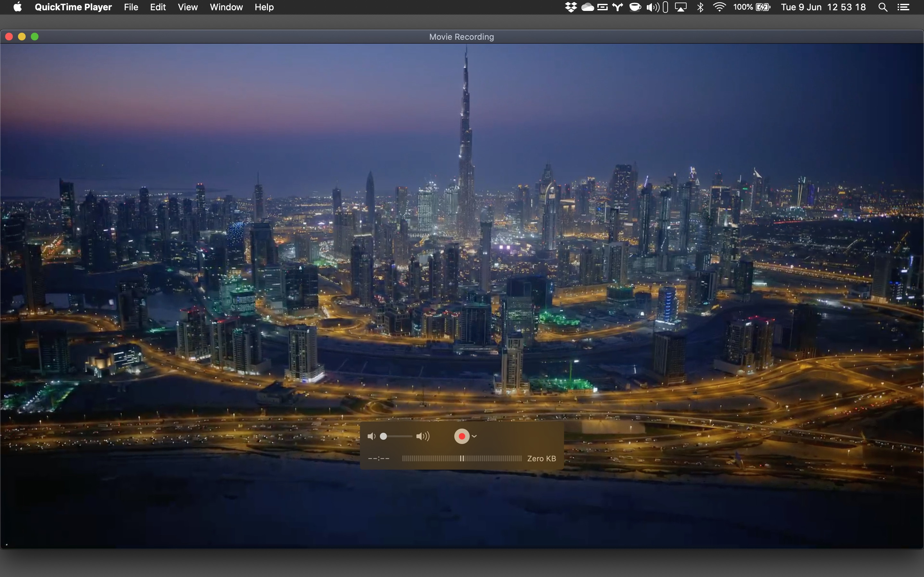Open AirPlay display mirroring menu
924x577 pixels.
pyautogui.click(x=681, y=7)
